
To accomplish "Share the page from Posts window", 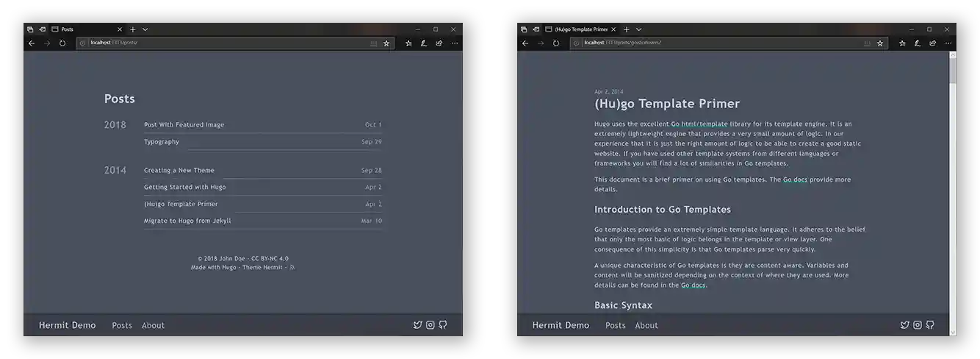I will coord(439,43).
